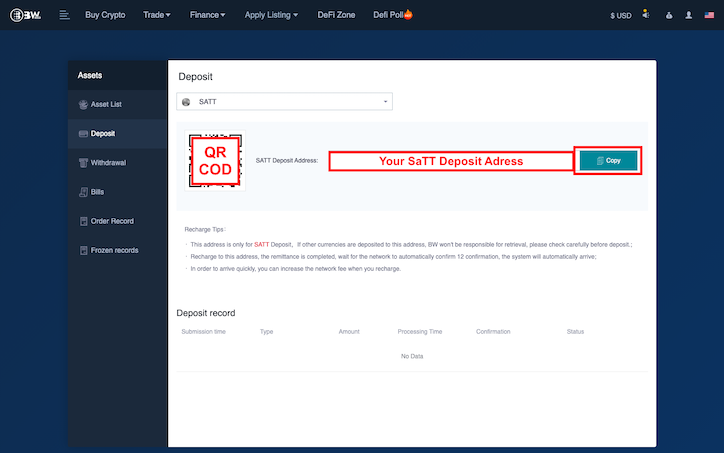Viewport: 724px width, 453px height.
Task: Change the $ USD currency
Action: click(621, 16)
